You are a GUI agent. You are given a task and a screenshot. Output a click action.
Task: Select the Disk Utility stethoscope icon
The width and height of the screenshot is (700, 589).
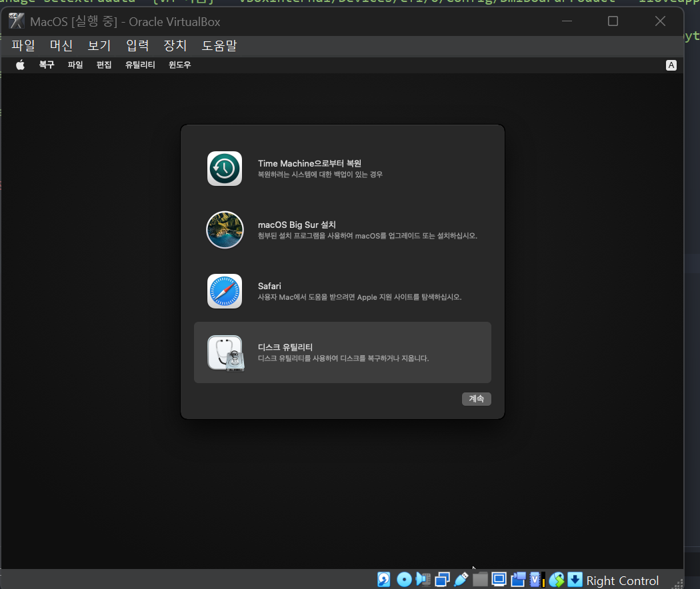[x=226, y=353]
